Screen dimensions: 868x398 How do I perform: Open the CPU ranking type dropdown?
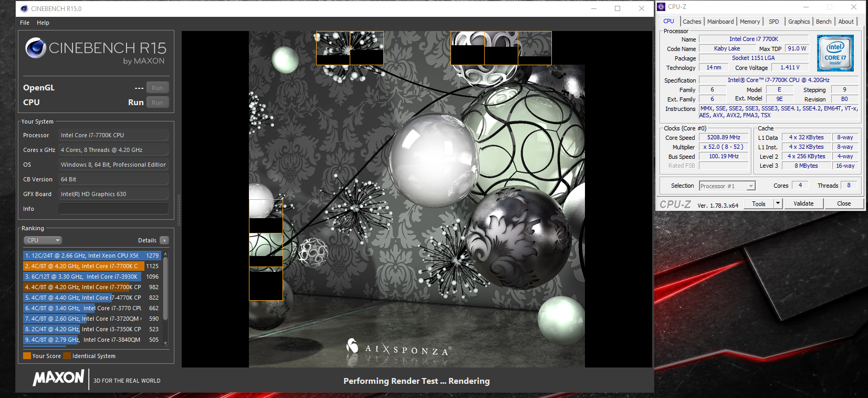pyautogui.click(x=43, y=240)
